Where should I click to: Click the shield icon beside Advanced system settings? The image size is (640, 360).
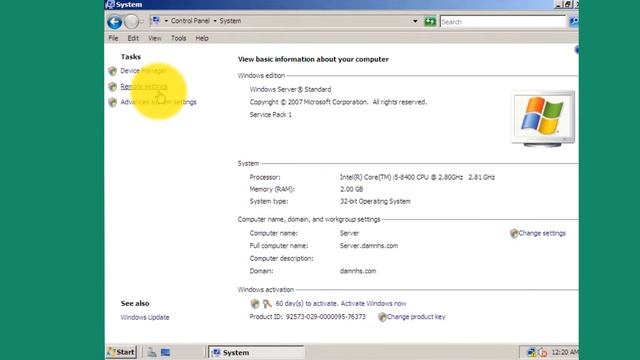(113, 102)
